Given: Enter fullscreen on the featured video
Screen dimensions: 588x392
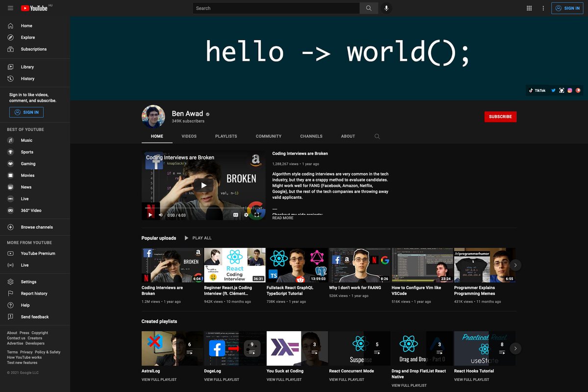Looking at the screenshot, I should click(x=256, y=214).
